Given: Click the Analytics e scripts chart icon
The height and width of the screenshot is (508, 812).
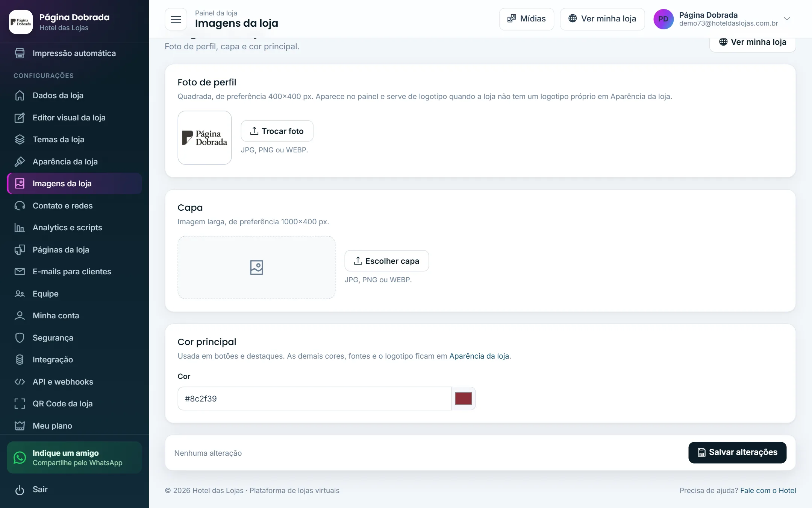Looking at the screenshot, I should tap(20, 228).
